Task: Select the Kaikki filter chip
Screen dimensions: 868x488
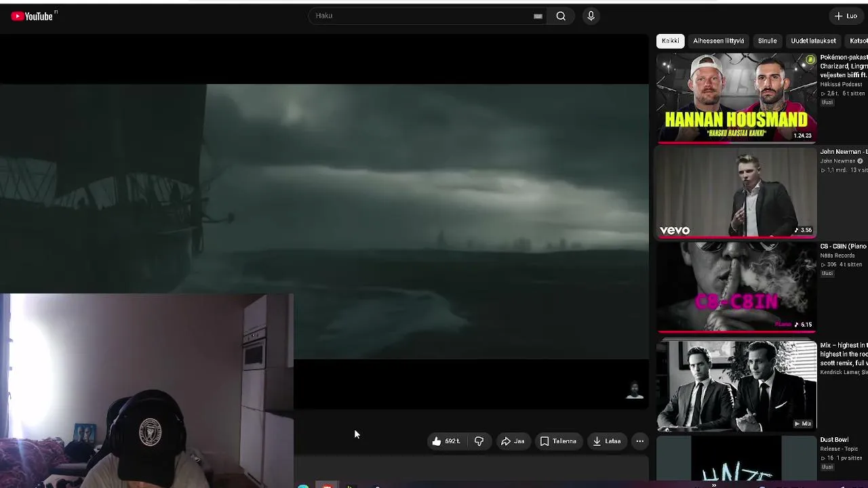Action: point(670,41)
